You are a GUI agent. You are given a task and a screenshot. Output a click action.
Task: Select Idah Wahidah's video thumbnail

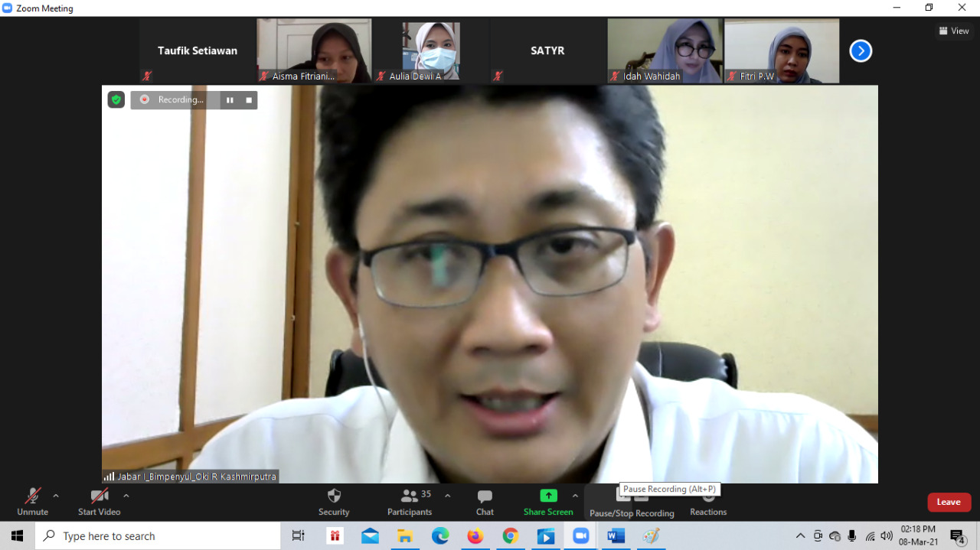[x=665, y=50]
